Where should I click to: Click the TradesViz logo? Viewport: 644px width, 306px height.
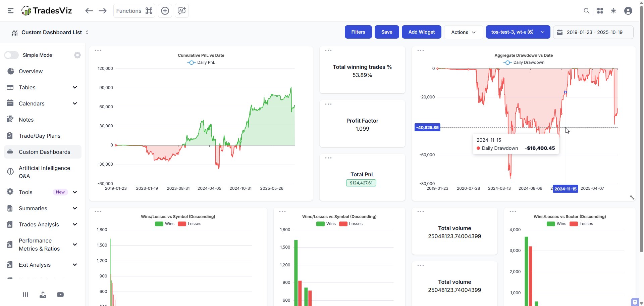(x=47, y=11)
